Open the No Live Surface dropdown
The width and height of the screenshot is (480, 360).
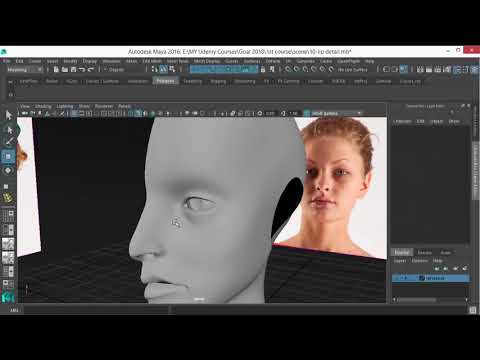[353, 69]
